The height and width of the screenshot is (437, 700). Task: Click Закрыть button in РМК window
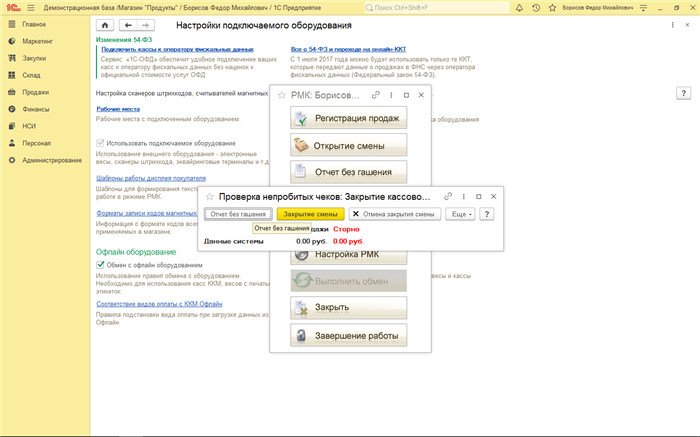(x=349, y=308)
